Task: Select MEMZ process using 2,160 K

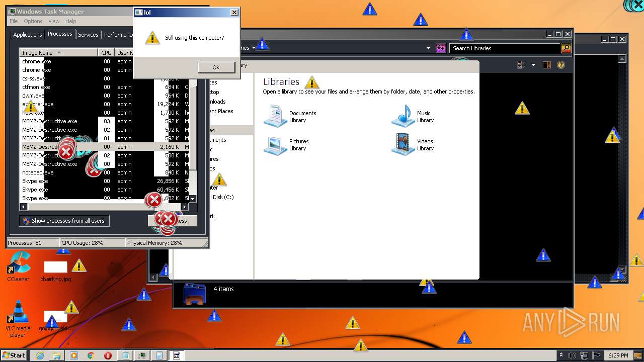Action: tap(104, 147)
